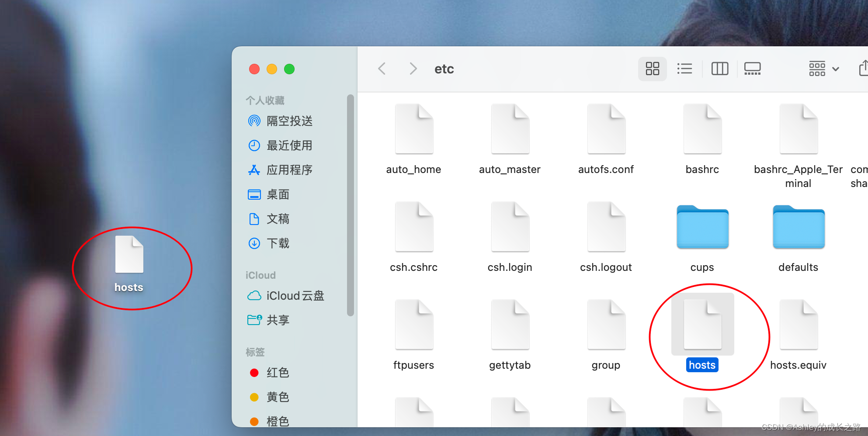
Task: Go forward to next folder
Action: click(x=413, y=69)
